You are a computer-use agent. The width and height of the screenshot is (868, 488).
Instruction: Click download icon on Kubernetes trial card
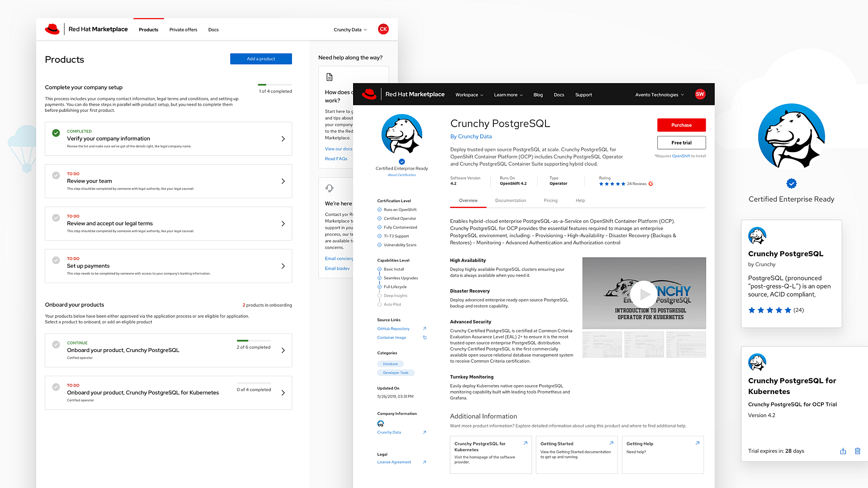pyautogui.click(x=843, y=451)
